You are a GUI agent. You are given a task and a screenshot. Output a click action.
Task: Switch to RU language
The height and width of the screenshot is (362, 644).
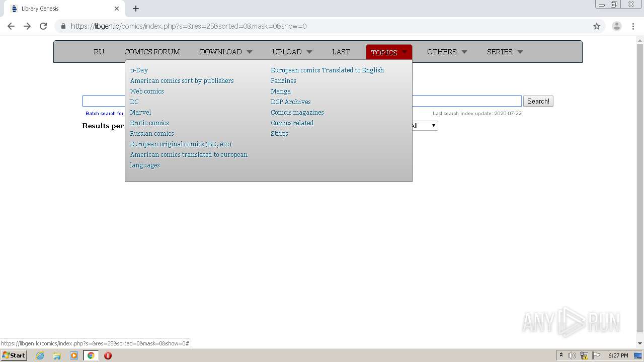coord(99,52)
